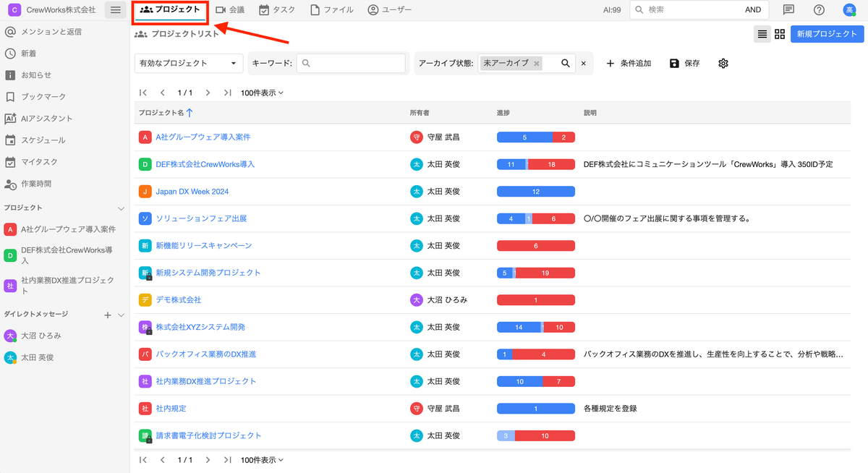868x473 pixels.
Task: Switch to the タスク tab
Action: 276,10
